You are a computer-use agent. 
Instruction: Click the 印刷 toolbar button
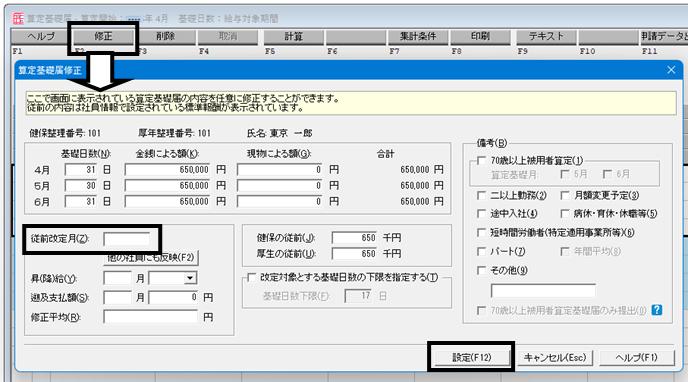(480, 37)
